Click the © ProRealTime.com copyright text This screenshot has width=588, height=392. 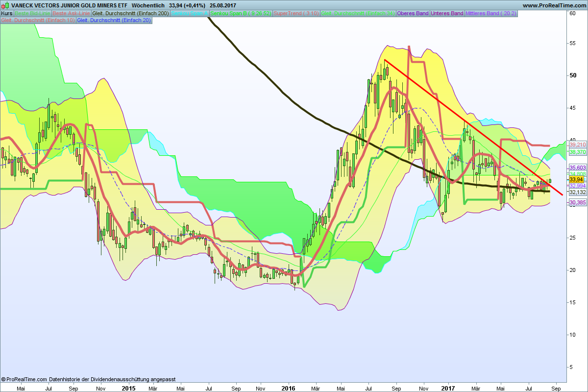[x=24, y=379]
